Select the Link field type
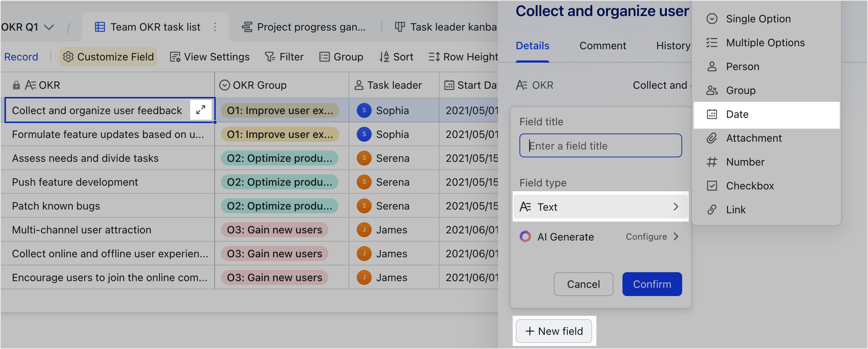The width and height of the screenshot is (868, 349). click(766, 210)
